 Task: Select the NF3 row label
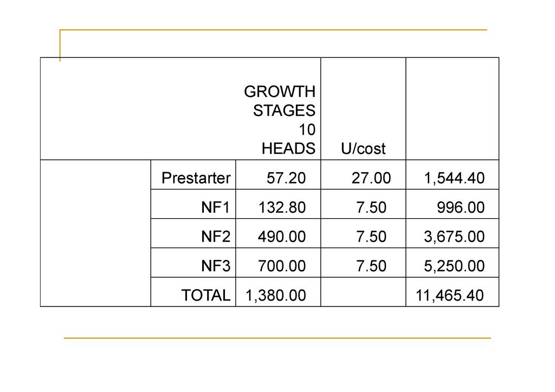click(216, 266)
